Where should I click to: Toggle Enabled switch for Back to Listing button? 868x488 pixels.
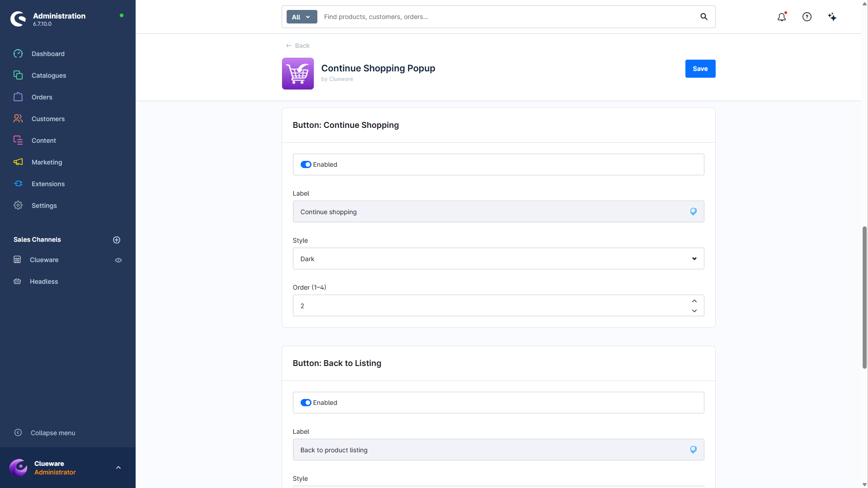(x=306, y=403)
